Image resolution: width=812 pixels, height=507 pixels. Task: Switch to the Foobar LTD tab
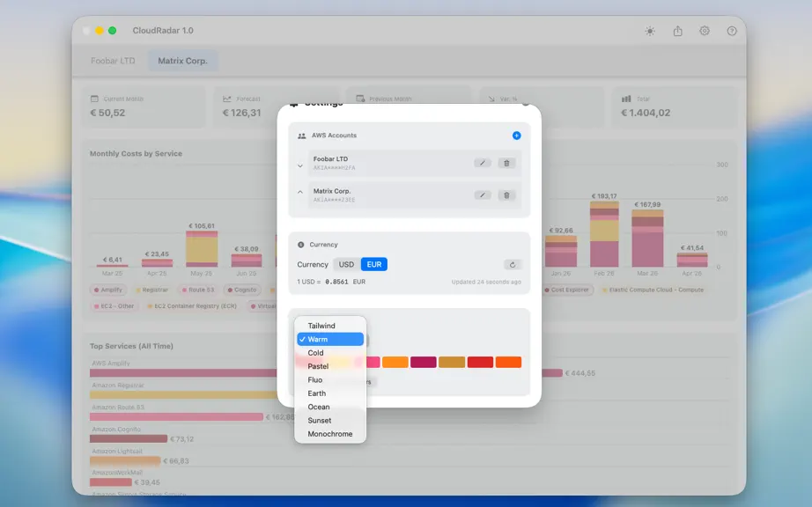click(113, 61)
